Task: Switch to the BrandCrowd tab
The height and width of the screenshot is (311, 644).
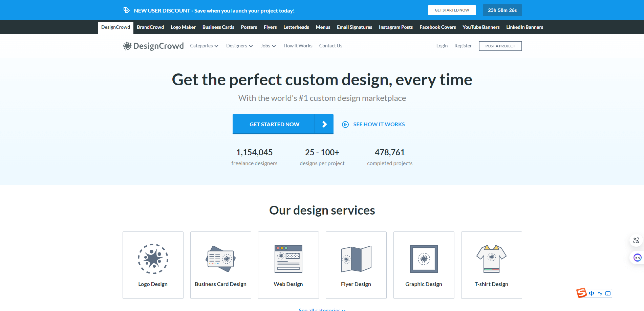Action: (x=150, y=27)
